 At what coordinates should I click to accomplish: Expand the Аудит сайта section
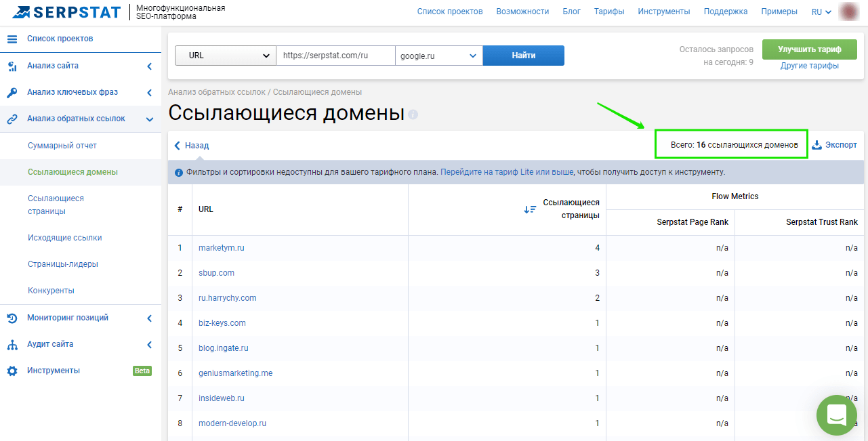[x=149, y=344]
